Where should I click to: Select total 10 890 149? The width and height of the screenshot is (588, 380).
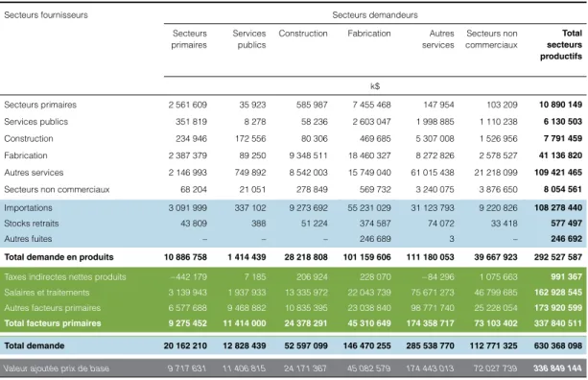560,105
